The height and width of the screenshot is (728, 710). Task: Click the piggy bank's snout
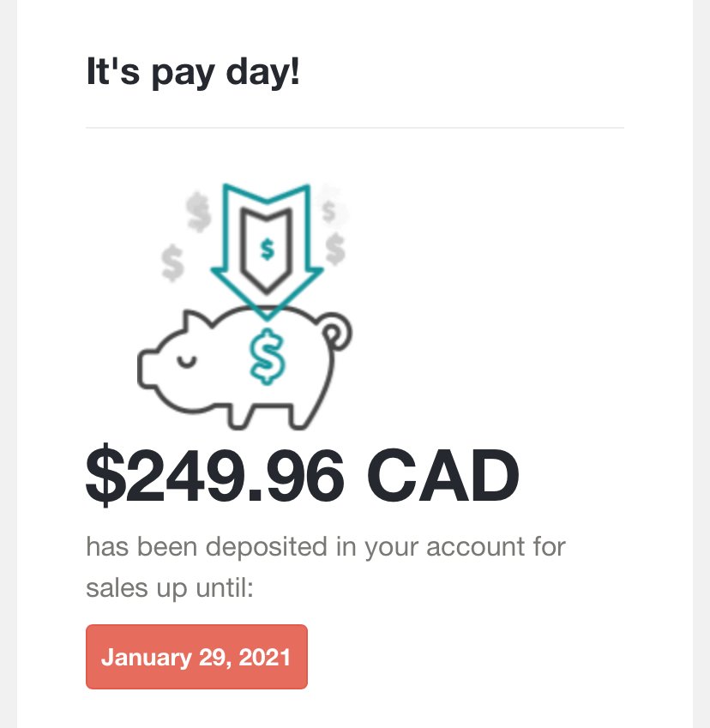click(147, 369)
